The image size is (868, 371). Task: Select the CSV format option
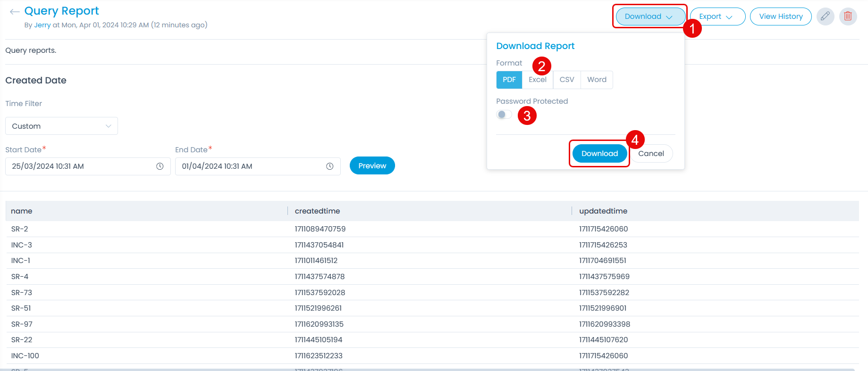point(566,80)
